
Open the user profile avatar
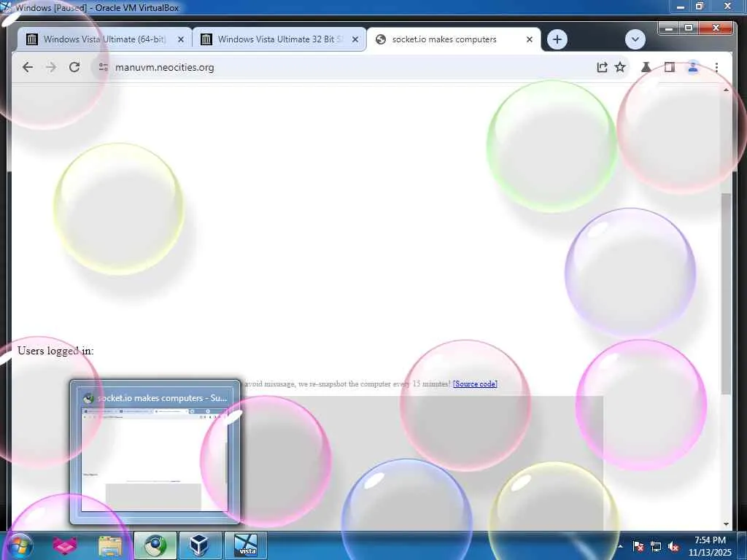(x=693, y=67)
